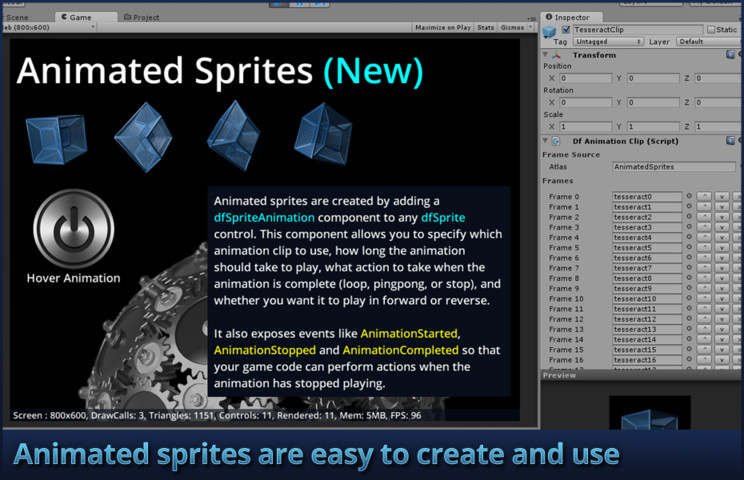This screenshot has height=480, width=744.
Task: Move Frame 16 down with arrow button
Action: pos(722,360)
